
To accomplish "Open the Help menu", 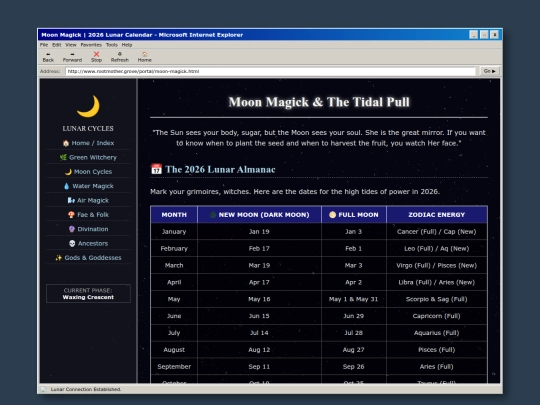I will 127,45.
